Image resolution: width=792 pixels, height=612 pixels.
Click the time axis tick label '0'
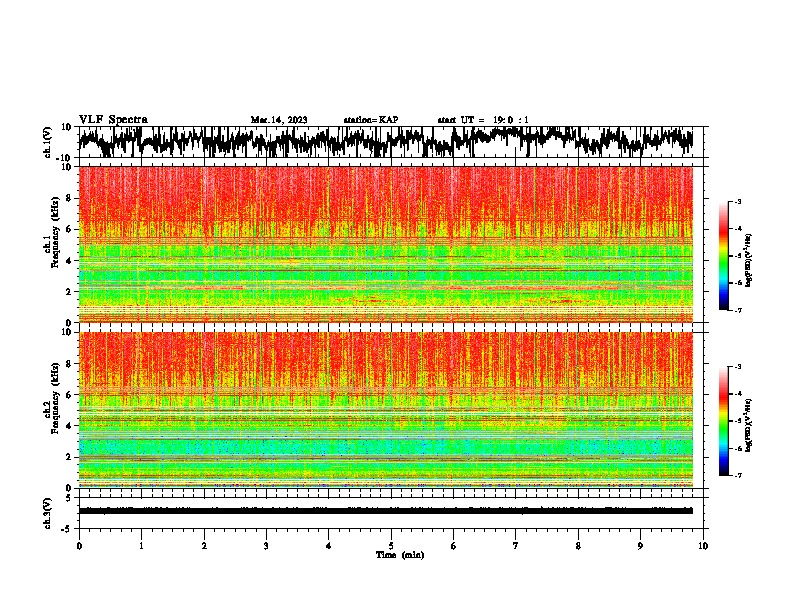click(x=79, y=546)
